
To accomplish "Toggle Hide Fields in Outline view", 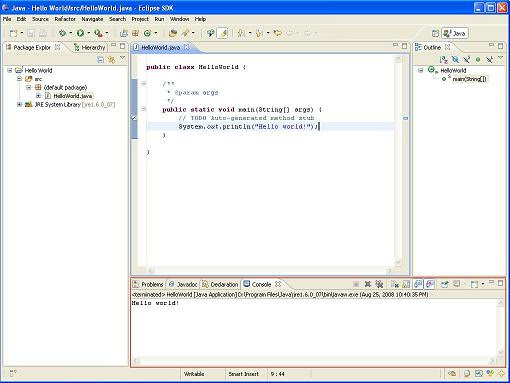I will click(455, 59).
